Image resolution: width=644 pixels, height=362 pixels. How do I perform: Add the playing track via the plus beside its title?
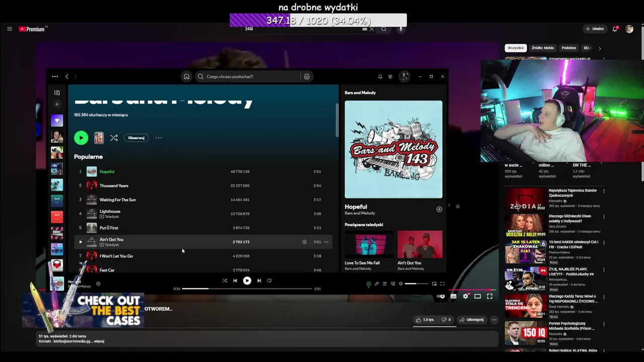[98, 284]
